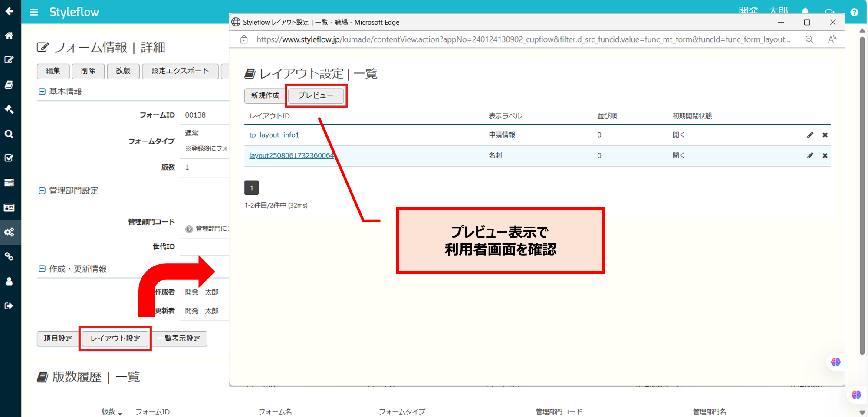The height and width of the screenshot is (417, 868).
Task: Open the settings gears icon in sidebar
Action: point(9,232)
